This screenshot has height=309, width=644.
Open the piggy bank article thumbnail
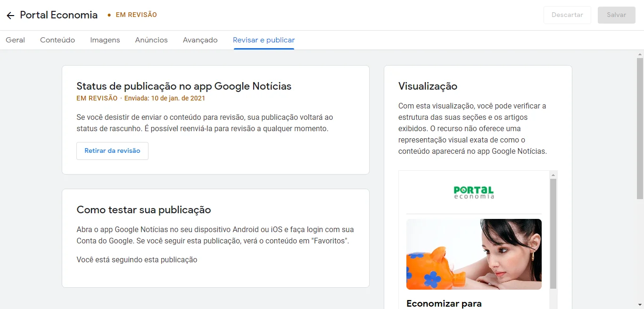click(x=474, y=254)
